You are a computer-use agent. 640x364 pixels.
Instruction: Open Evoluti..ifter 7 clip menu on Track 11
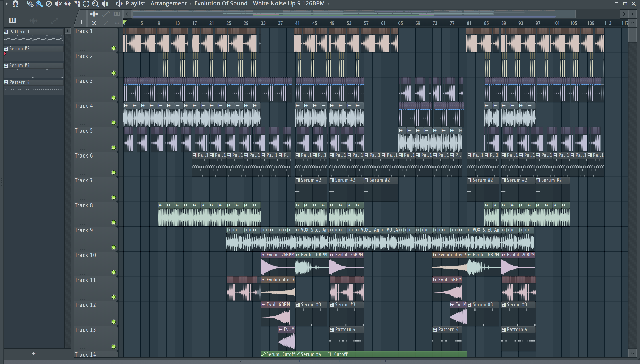coord(263,280)
